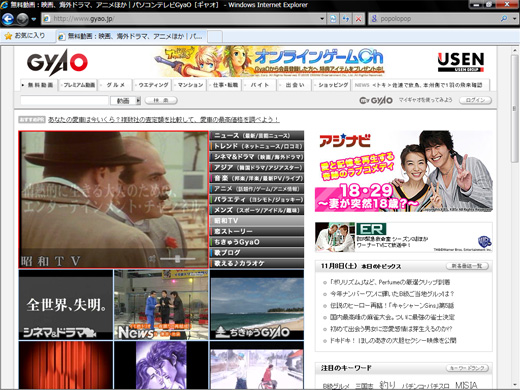This screenshot has height=390, width=520.
Task: Click the site search text field
Action: (64, 100)
